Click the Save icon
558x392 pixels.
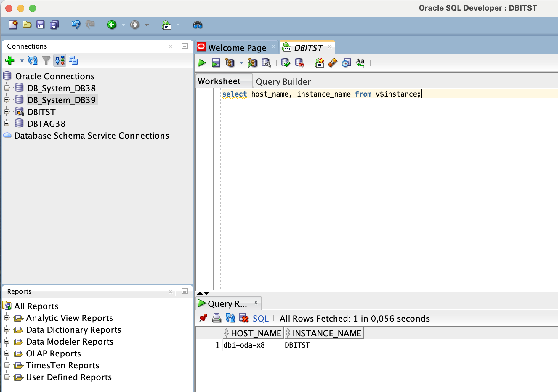click(x=40, y=25)
